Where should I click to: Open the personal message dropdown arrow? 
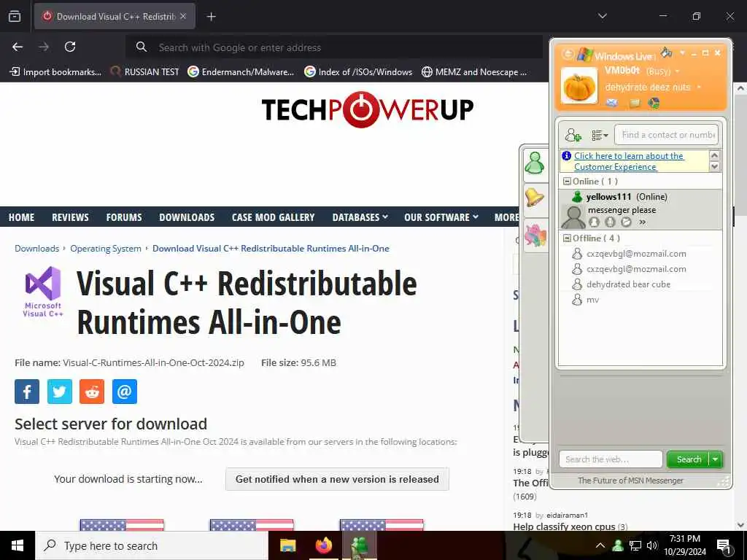coord(699,87)
